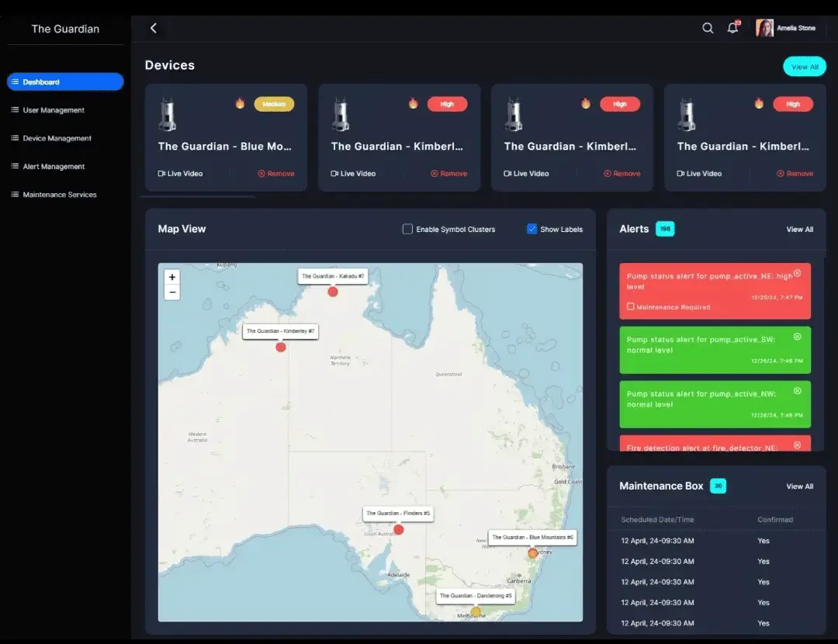Viewport: 838px width, 644px height.
Task: Check the Maintenance Required box
Action: pos(631,306)
